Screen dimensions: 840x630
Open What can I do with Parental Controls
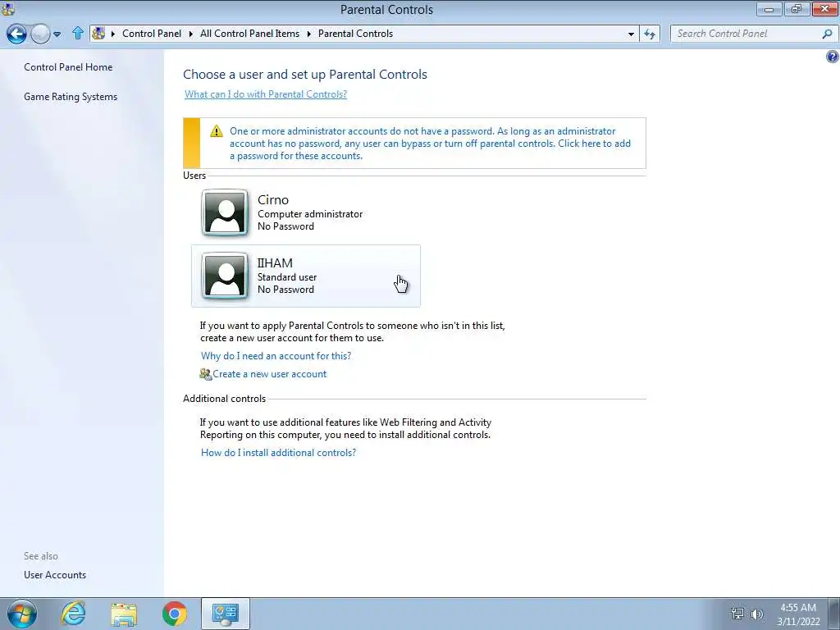tap(266, 94)
